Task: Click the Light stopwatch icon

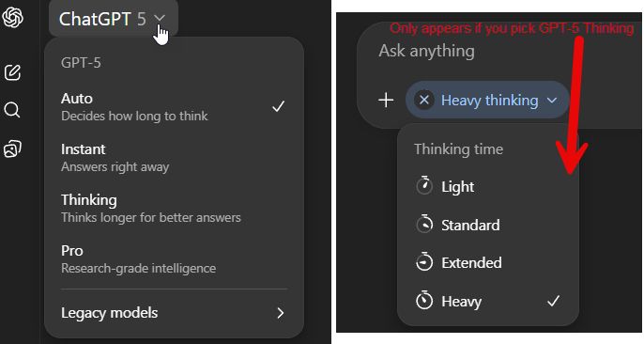Action: (424, 186)
